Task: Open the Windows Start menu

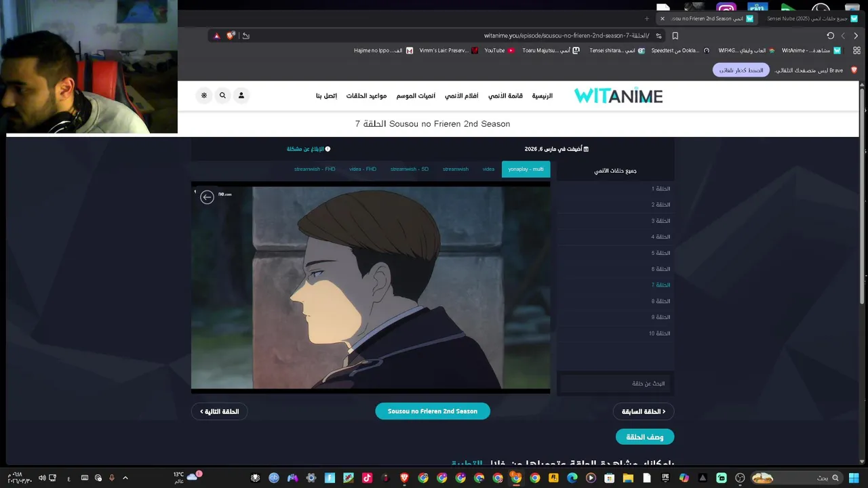Action: tap(854, 478)
